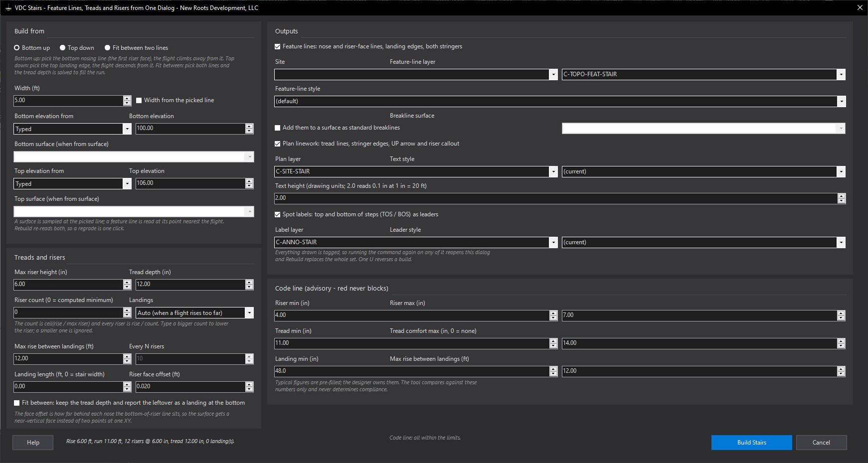Click the VDC Stairs title bar app icon

click(8, 8)
